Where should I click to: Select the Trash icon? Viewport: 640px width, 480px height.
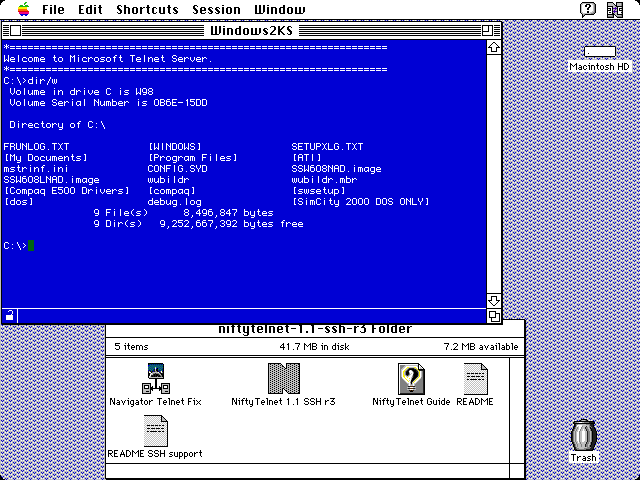[x=583, y=436]
